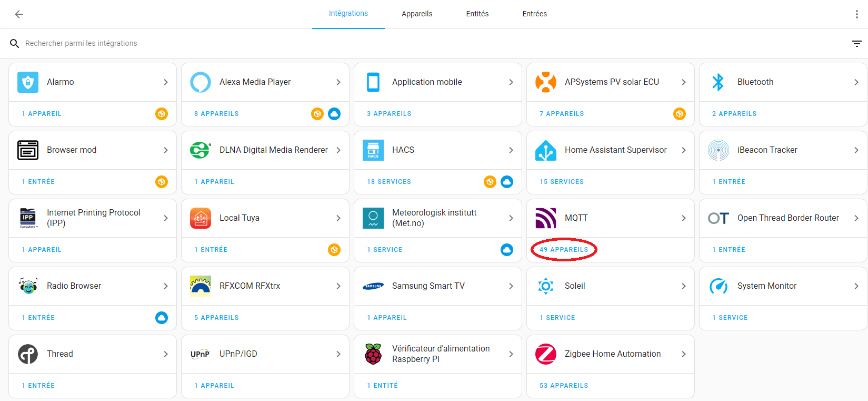Open Zigbee's 53 APPAREILS link
Viewport: 868px width, 401px height.
(564, 386)
